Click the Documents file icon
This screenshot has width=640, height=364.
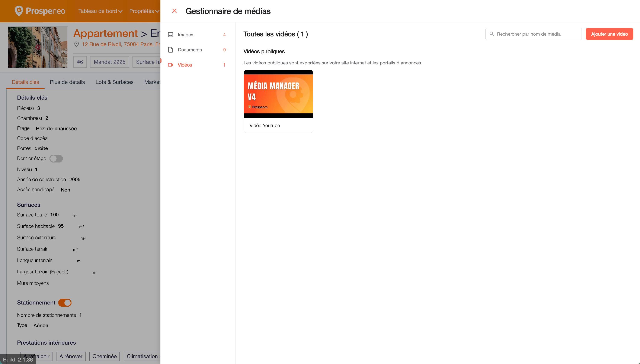pos(171,50)
